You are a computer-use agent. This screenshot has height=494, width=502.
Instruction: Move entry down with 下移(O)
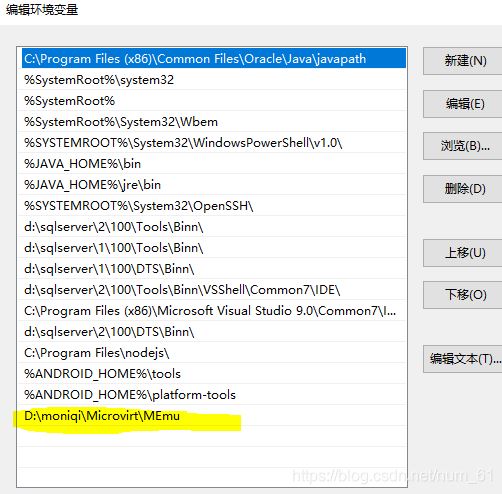463,295
